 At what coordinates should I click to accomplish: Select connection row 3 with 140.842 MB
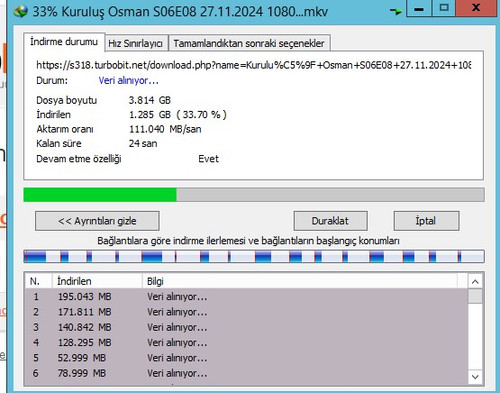click(x=246, y=327)
